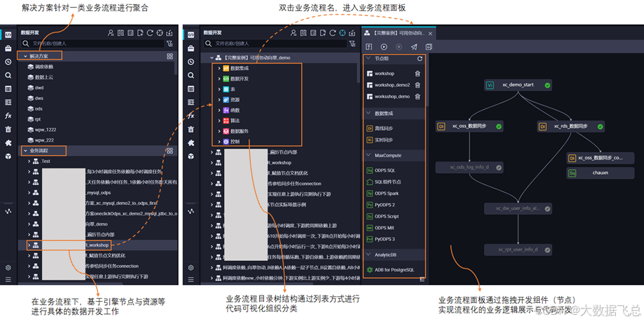Open the recycle bin icon in left panel sidebar
The image size is (644, 321).
click(8, 129)
